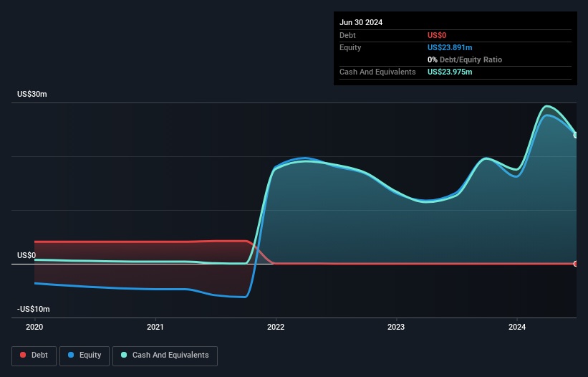Click the Debt label in tooltip
Screen dimensions: 588x377
pos(347,35)
